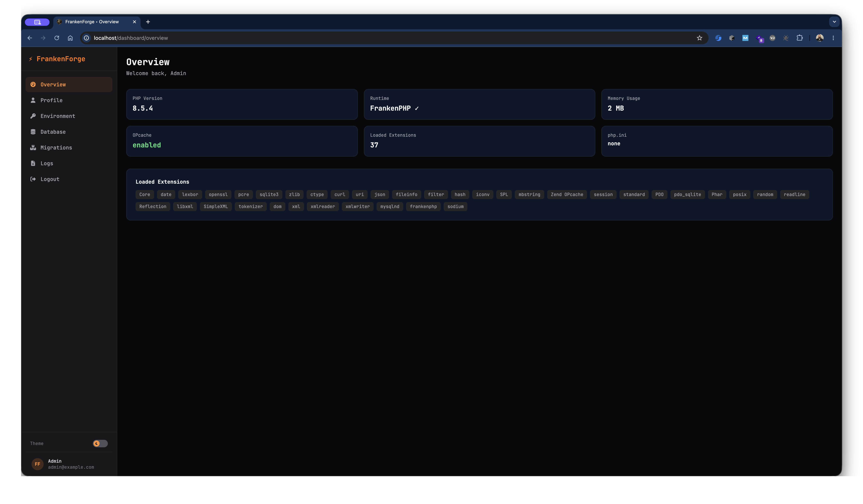Click the sqlite3 extension tag
Image resolution: width=863 pixels, height=504 pixels.
coord(269,195)
